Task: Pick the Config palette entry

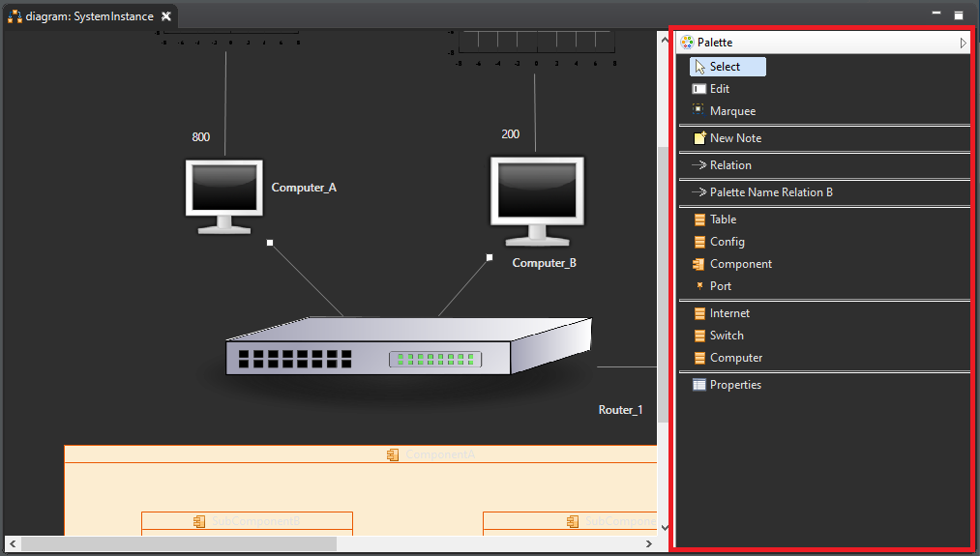Action: [x=727, y=242]
